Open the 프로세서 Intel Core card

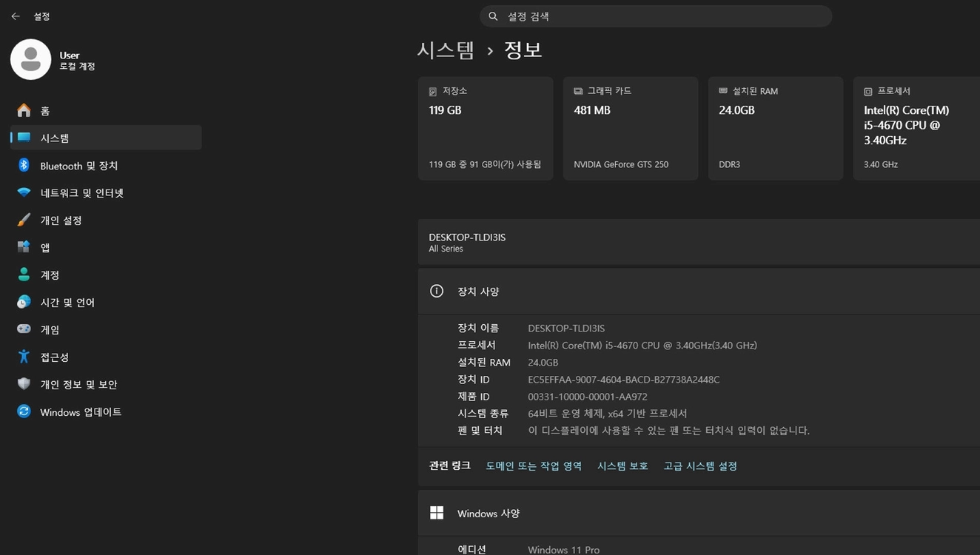point(917,128)
